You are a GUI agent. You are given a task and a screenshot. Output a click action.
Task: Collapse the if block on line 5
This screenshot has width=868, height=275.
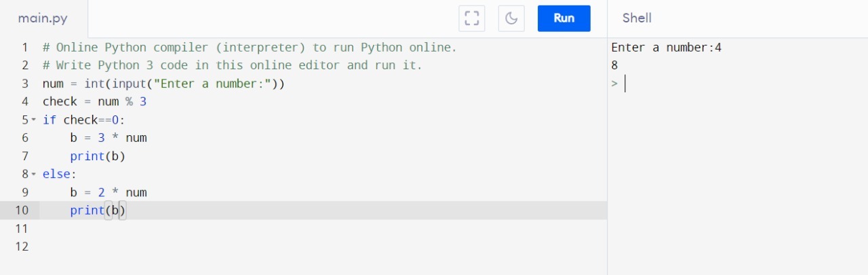34,120
